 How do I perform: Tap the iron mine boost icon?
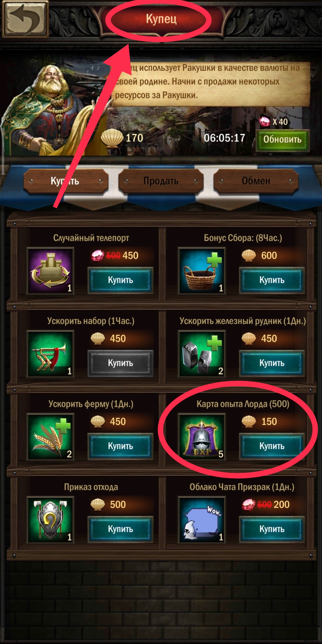202,354
